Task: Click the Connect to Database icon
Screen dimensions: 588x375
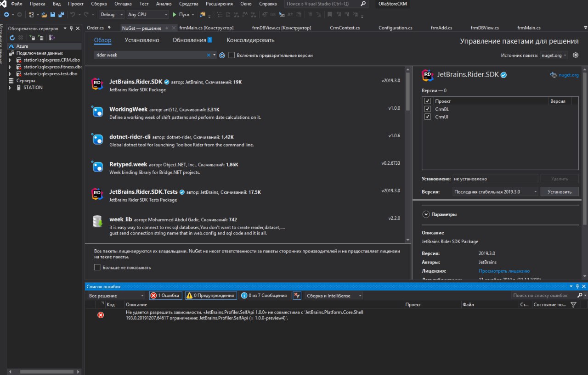Action: coord(32,38)
